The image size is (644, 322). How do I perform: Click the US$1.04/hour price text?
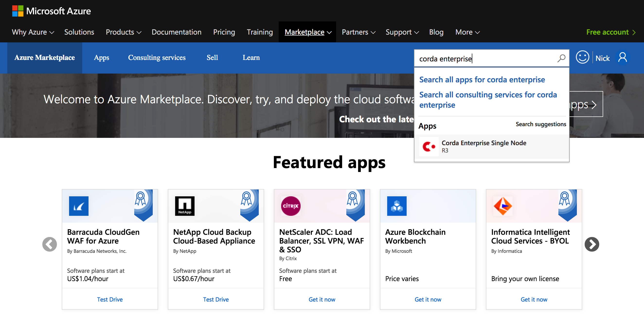[88, 278]
